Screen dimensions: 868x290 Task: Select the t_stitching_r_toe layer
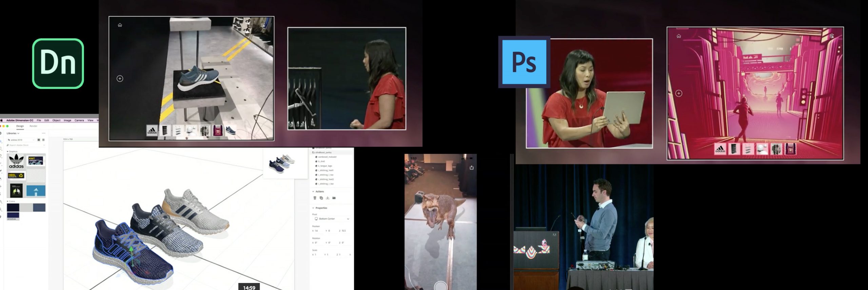(325, 184)
